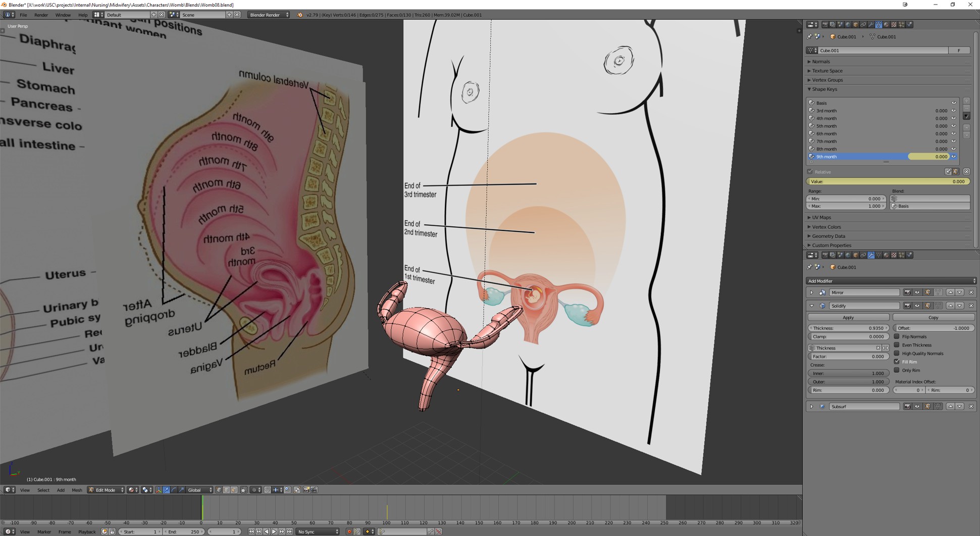The image size is (980, 536).
Task: Click the play animation button in timeline
Action: point(274,531)
